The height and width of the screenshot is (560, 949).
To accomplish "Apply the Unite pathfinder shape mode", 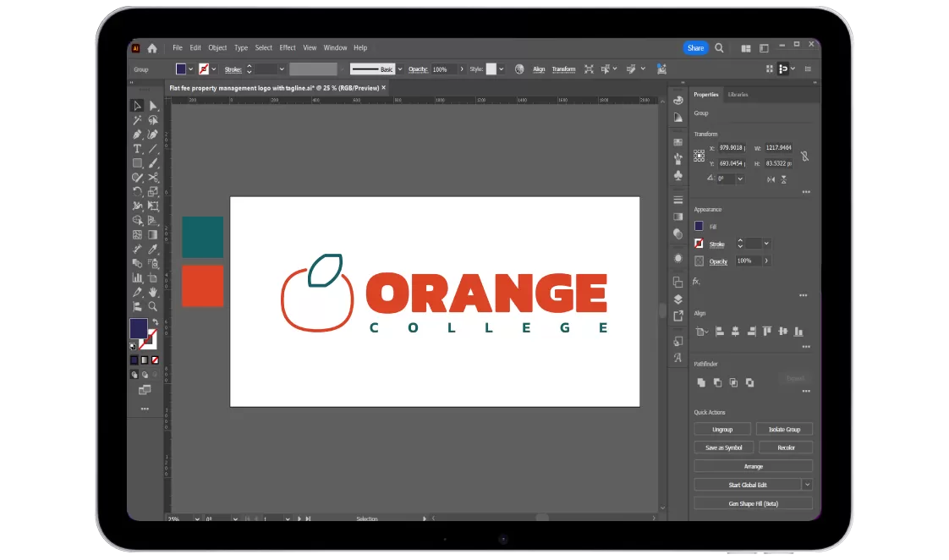I will click(701, 382).
